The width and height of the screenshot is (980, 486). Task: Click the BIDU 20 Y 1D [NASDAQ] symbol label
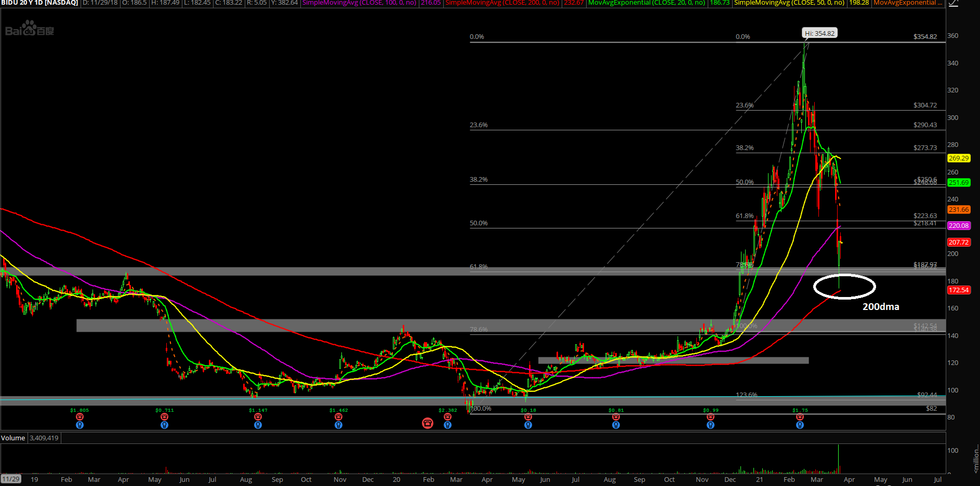[39, 3]
